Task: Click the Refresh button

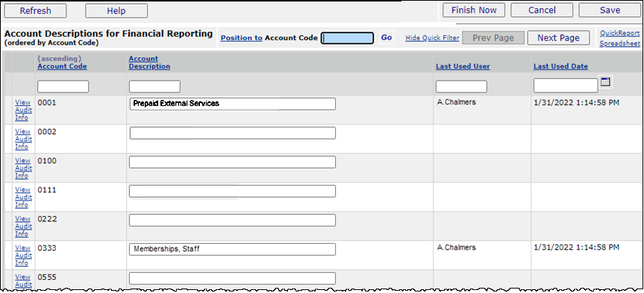Action: [35, 10]
